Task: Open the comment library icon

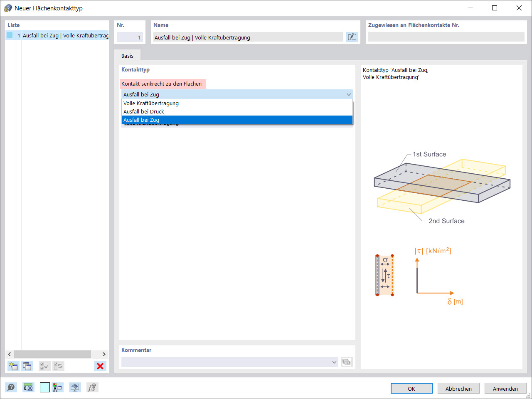Action: point(347,362)
